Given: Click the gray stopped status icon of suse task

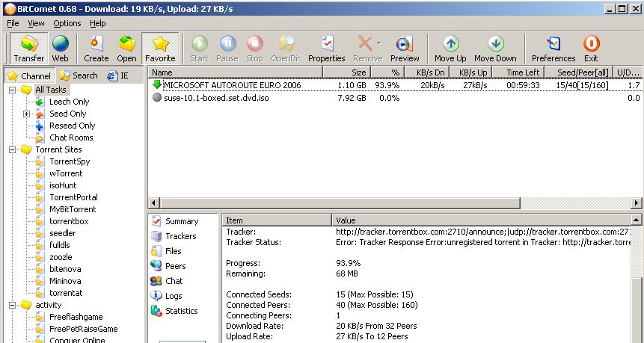Looking at the screenshot, I should [x=156, y=98].
